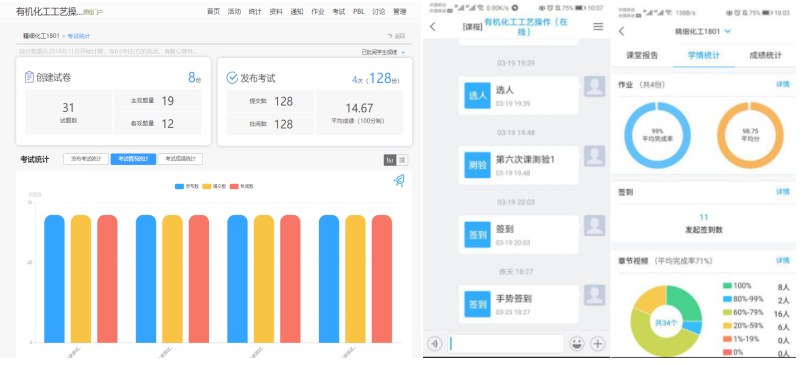Go back using chat screen's back arrow
This screenshot has height=365, width=806.
coord(433,27)
